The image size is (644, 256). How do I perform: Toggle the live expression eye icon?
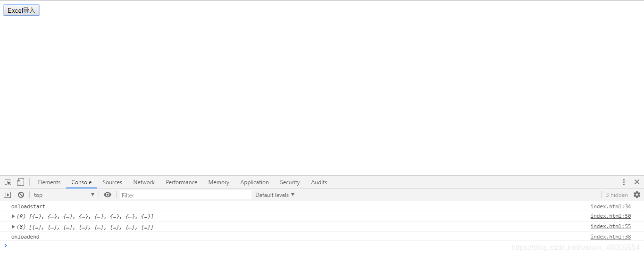pyautogui.click(x=108, y=195)
